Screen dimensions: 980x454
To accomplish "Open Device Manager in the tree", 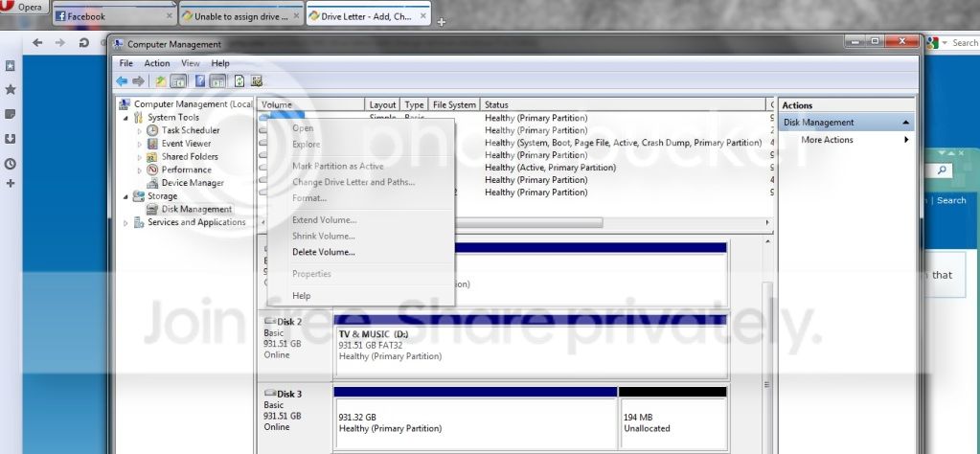I will [193, 183].
